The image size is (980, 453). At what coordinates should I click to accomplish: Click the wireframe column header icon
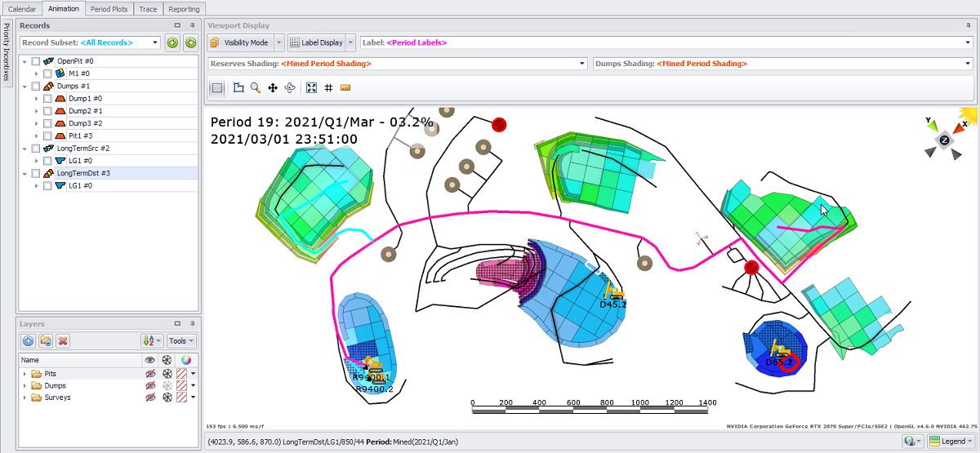click(x=167, y=359)
